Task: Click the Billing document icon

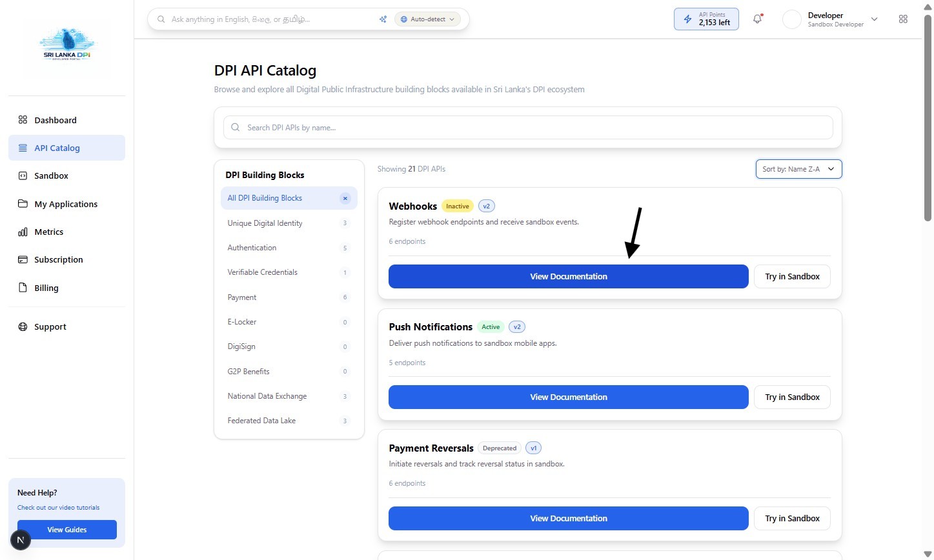Action: tap(23, 288)
